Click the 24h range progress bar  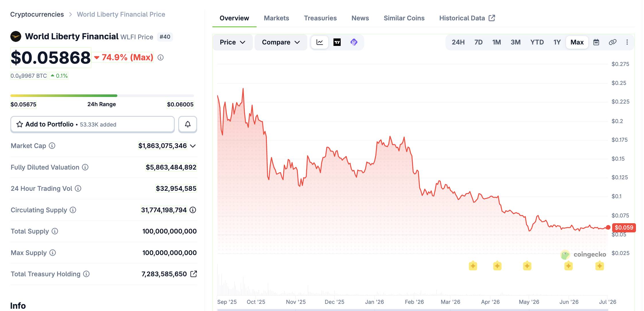coord(102,96)
